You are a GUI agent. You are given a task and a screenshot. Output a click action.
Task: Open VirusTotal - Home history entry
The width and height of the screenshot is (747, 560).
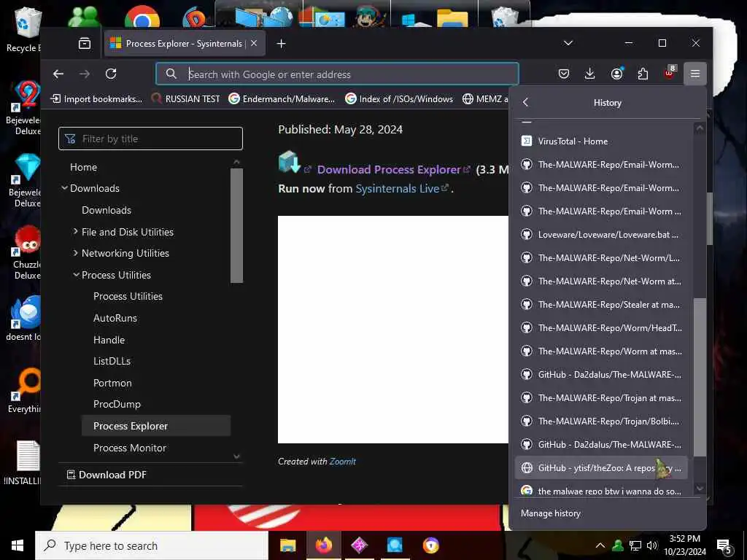[601, 141]
